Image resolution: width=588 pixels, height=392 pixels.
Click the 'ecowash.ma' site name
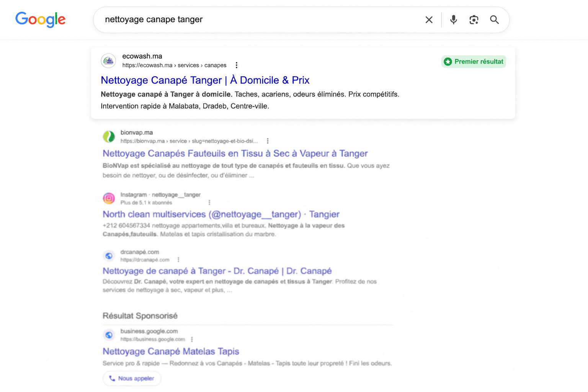142,56
